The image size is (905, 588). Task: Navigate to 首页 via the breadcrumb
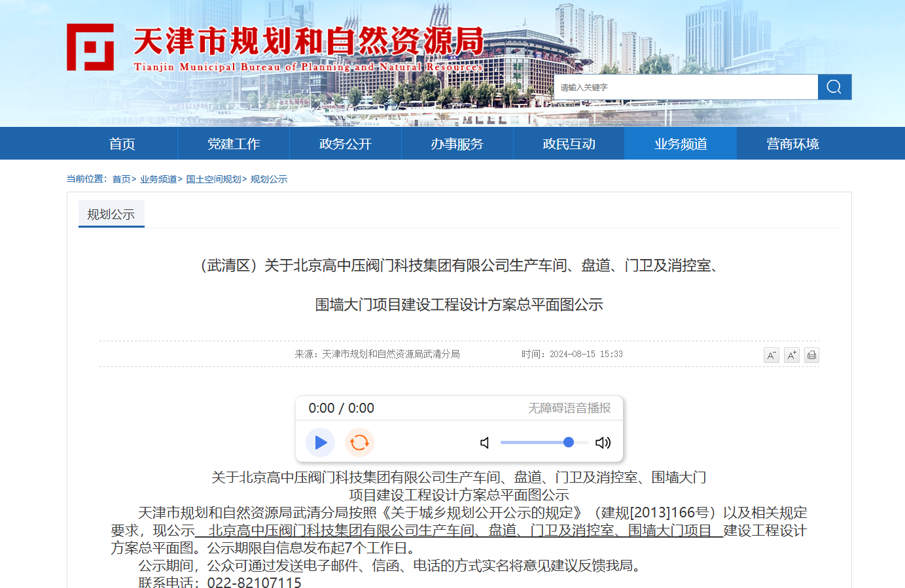tap(123, 178)
